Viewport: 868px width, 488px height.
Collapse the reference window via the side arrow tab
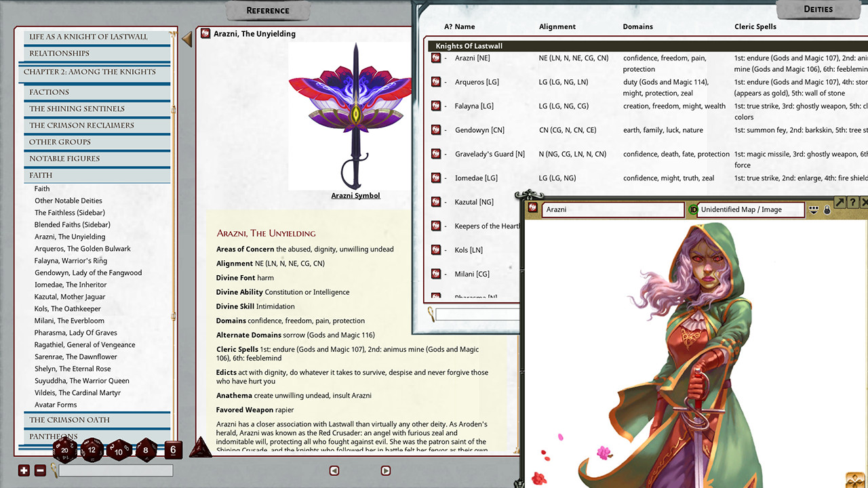click(187, 39)
